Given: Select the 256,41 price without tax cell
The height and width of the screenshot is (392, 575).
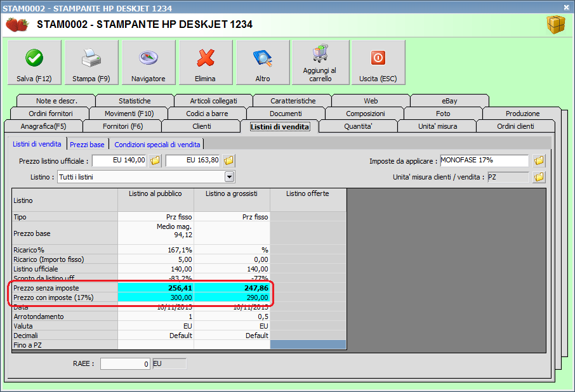Looking at the screenshot, I should click(155, 288).
